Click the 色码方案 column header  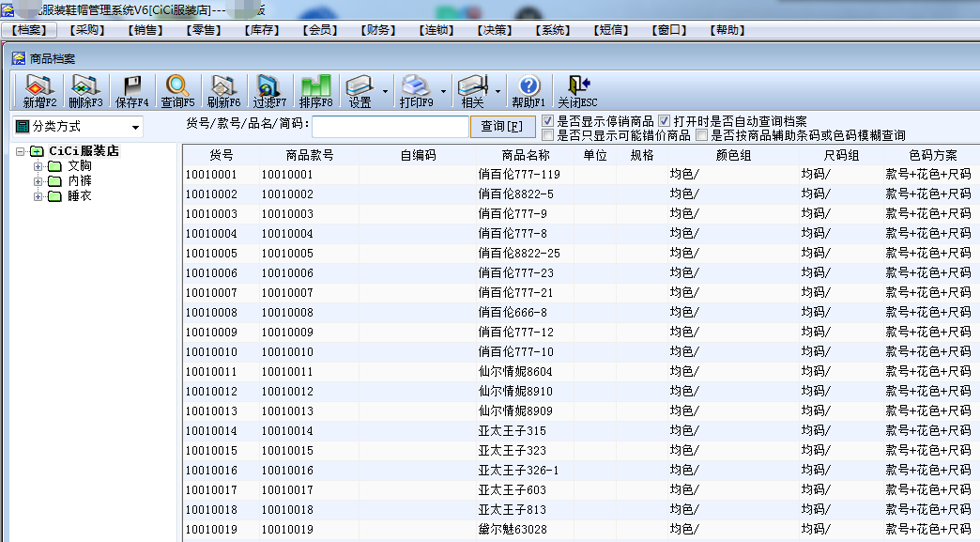932,155
